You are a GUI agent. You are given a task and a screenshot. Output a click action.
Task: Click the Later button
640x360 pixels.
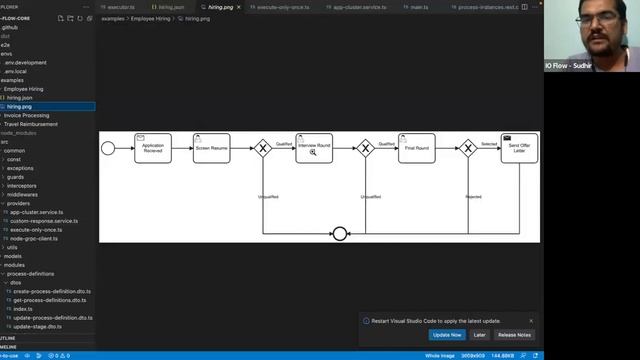(479, 335)
